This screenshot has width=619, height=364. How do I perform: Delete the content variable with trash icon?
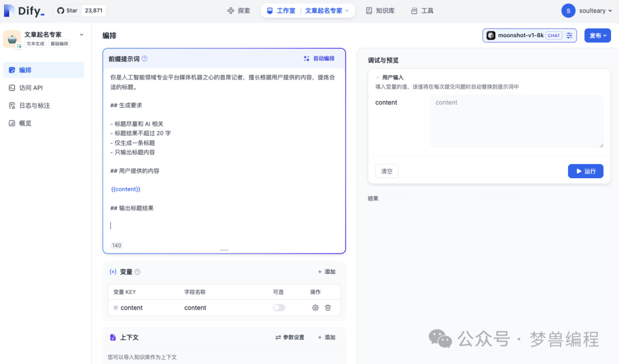(x=328, y=308)
